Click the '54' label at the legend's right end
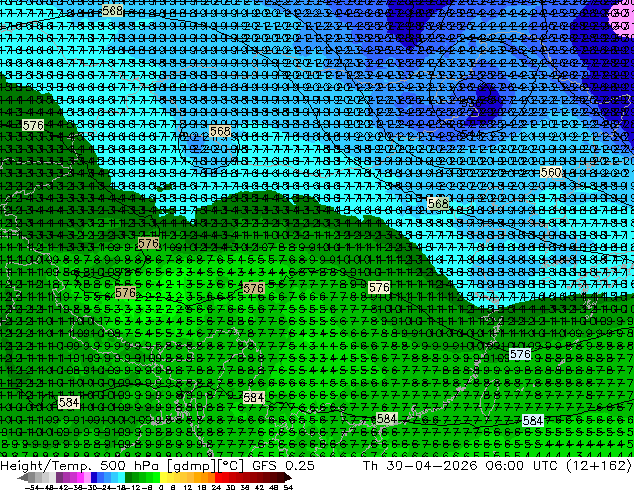 click(288, 487)
